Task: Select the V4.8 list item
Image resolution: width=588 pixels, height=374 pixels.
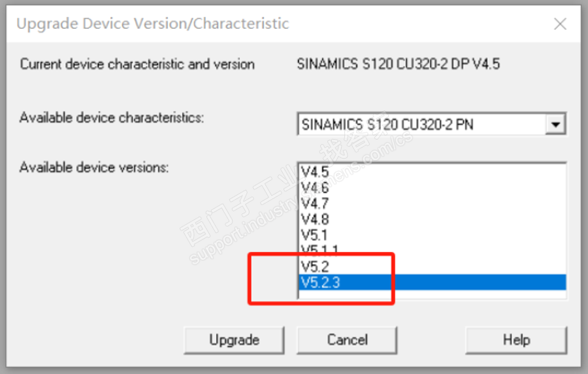Action: click(315, 219)
